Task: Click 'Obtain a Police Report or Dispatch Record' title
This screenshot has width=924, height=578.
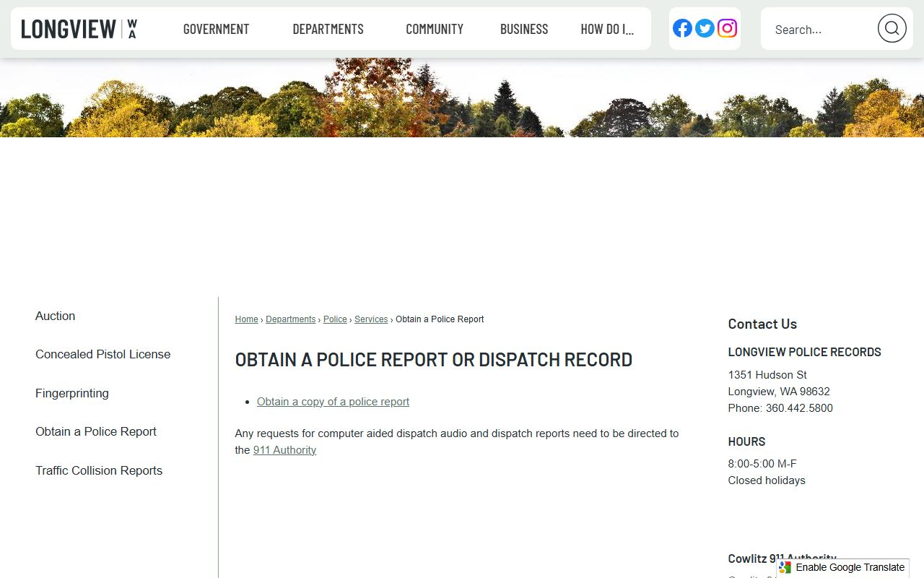Action: 433,359
